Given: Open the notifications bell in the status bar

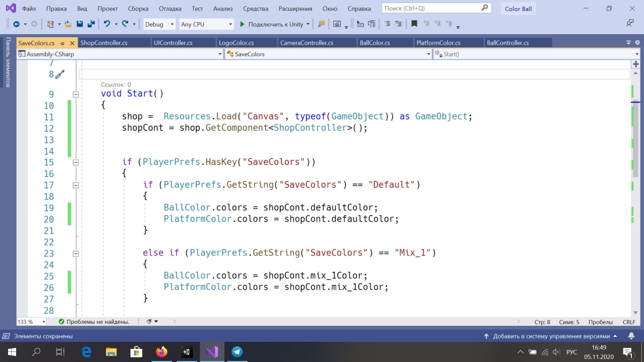Looking at the screenshot, I should (631, 336).
